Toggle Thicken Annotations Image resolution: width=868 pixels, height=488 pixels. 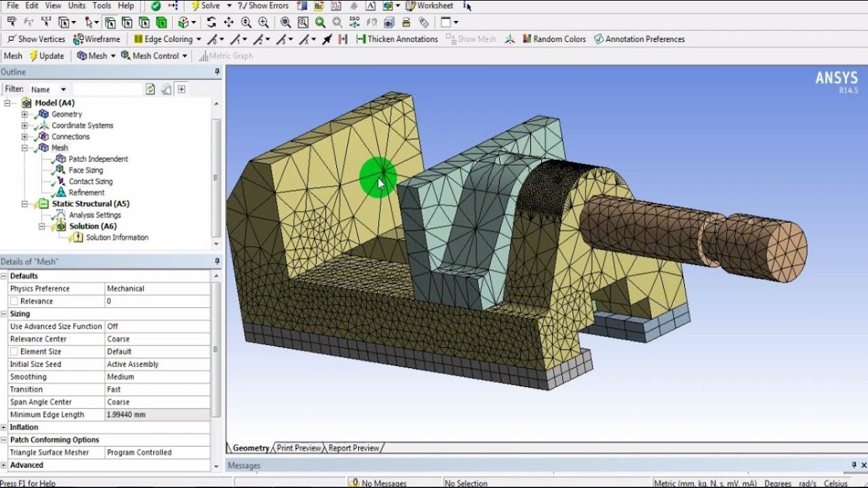point(397,39)
